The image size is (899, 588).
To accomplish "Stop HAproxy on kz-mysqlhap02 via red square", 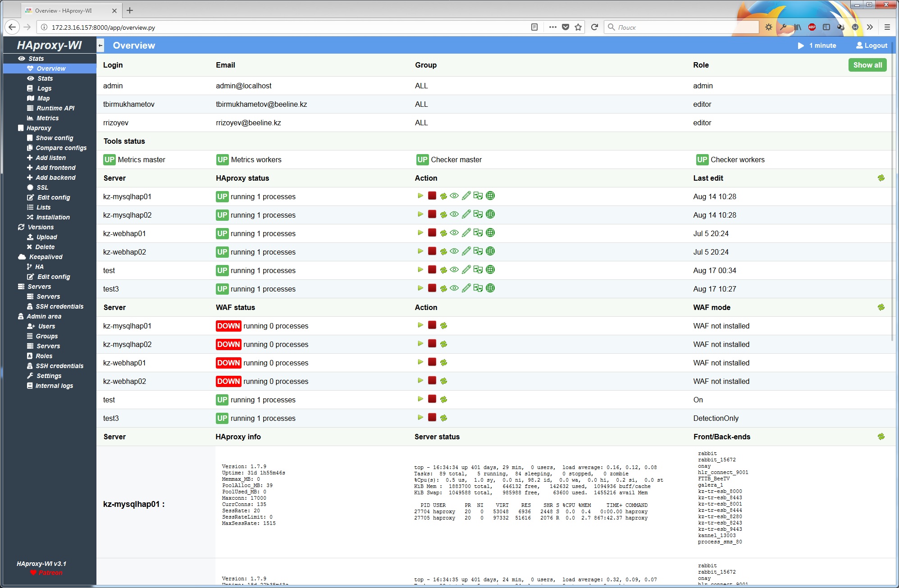I will (x=432, y=214).
